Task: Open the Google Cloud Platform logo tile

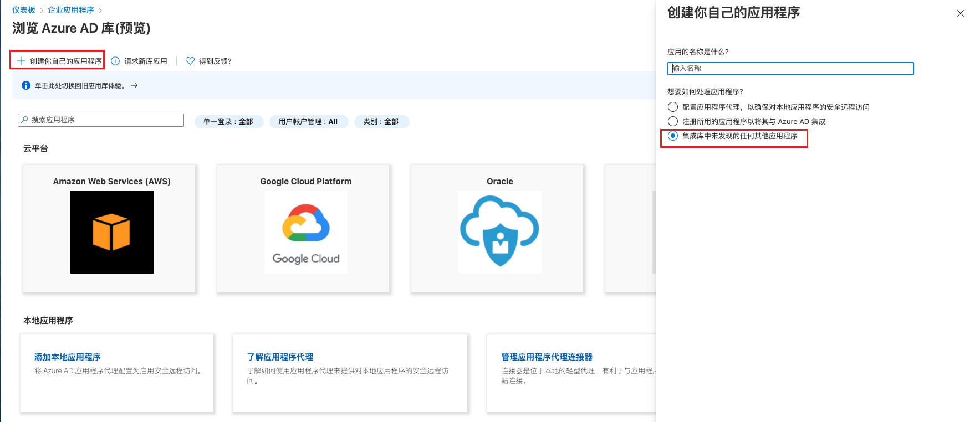Action: (x=306, y=232)
